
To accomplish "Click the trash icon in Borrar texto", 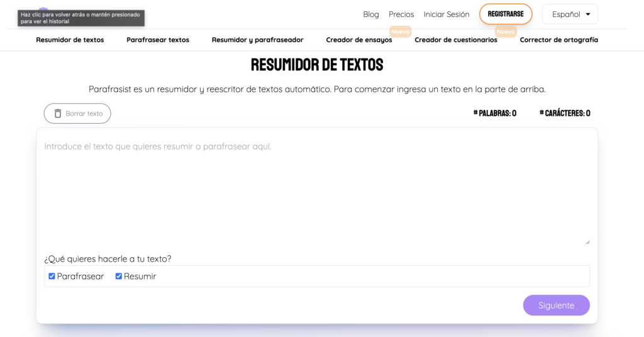I will (x=58, y=114).
